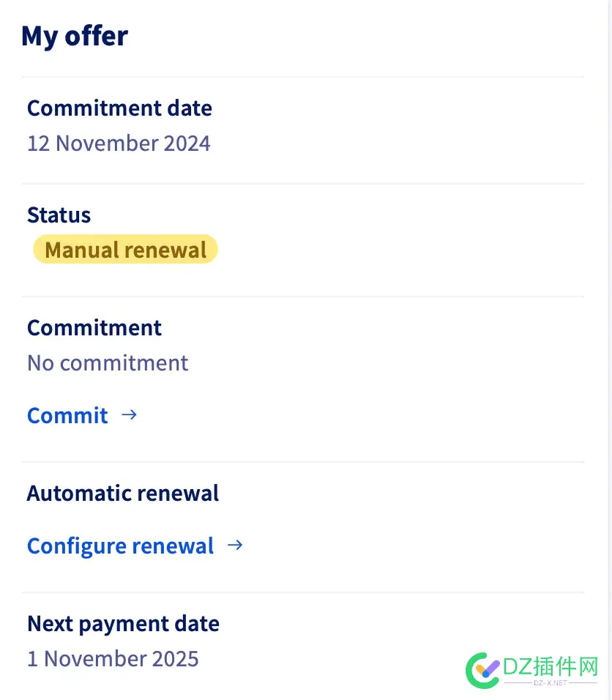
Task: Click the My offer heading
Action: tap(75, 36)
